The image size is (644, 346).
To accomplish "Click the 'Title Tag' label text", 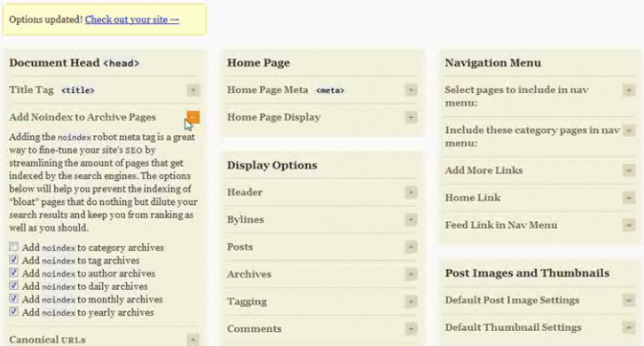I will (31, 90).
